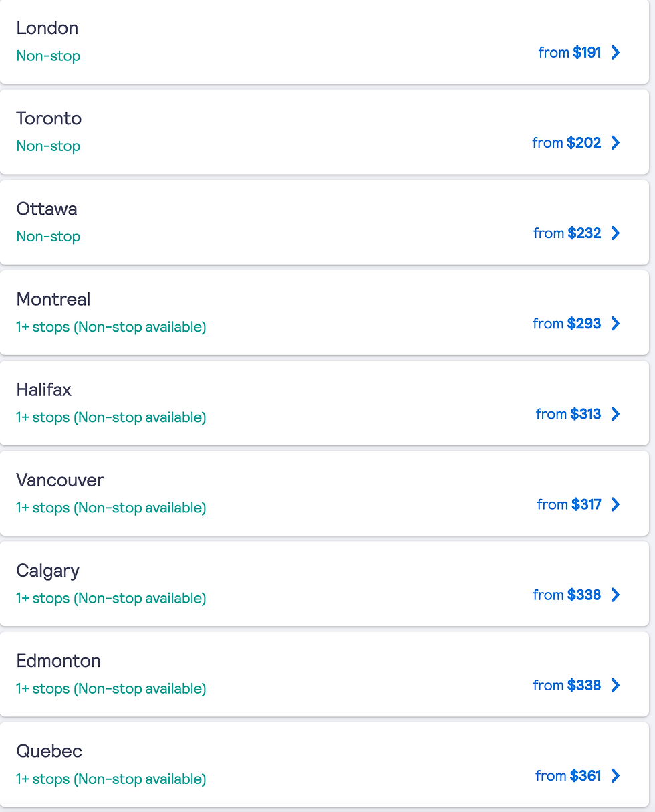The image size is (655, 812).
Task: Choose the Ottawa destination name
Action: pos(47,209)
